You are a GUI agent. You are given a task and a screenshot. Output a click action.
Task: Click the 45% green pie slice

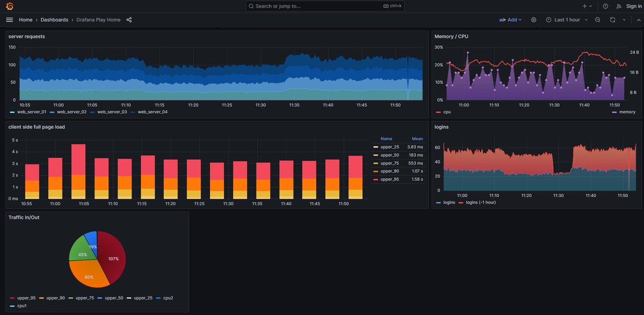pos(82,250)
